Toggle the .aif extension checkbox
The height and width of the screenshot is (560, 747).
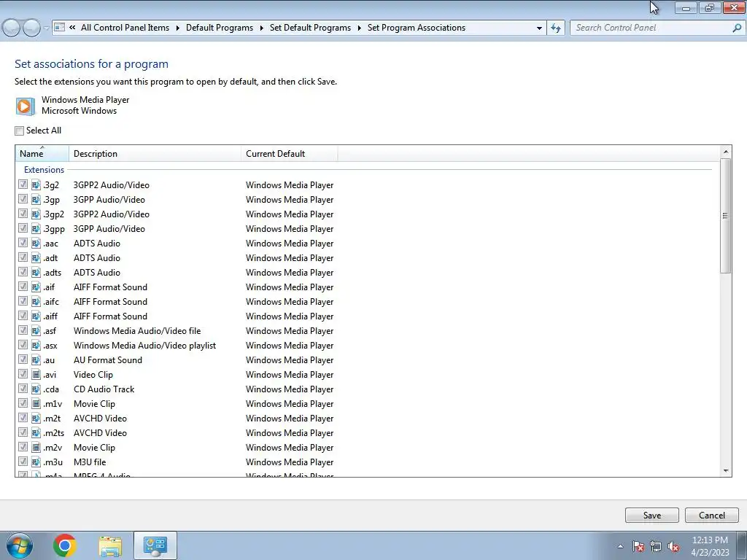tap(23, 286)
